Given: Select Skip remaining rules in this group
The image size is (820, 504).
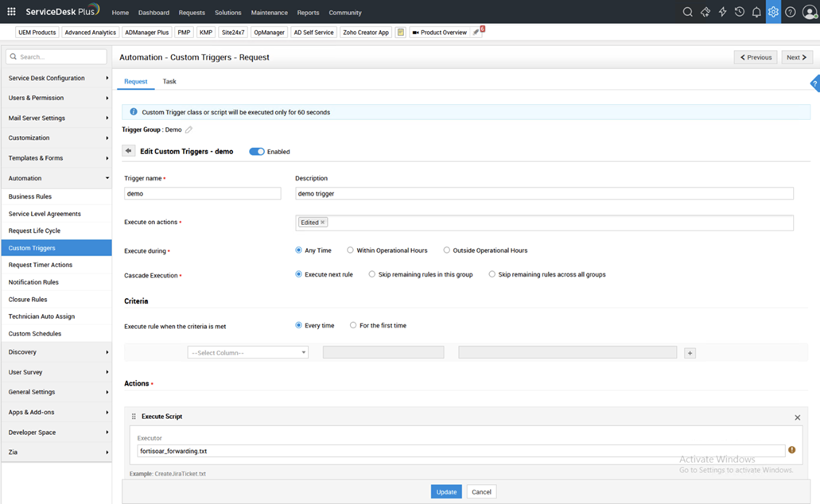Looking at the screenshot, I should coord(371,274).
